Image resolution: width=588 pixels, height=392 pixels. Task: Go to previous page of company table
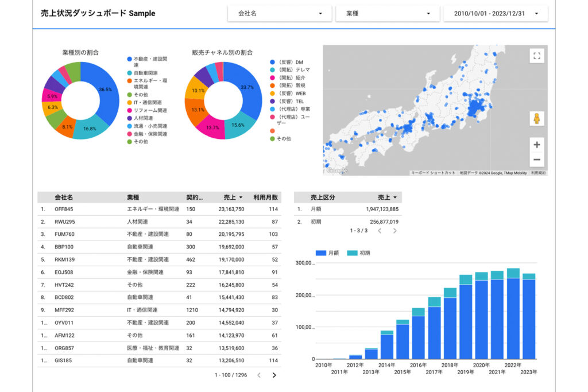click(259, 375)
